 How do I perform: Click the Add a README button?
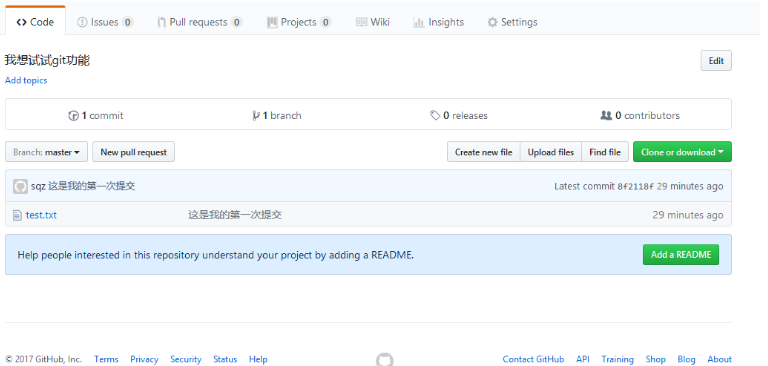pyautogui.click(x=681, y=255)
